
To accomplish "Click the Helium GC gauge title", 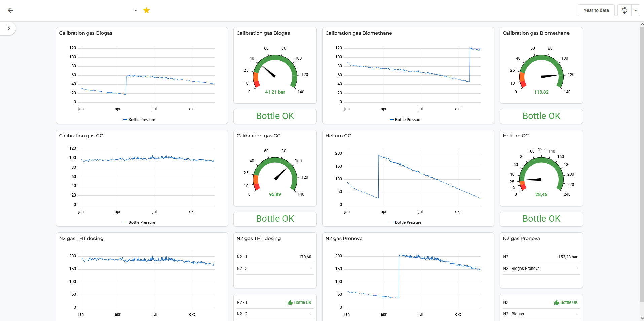I will 516,136.
